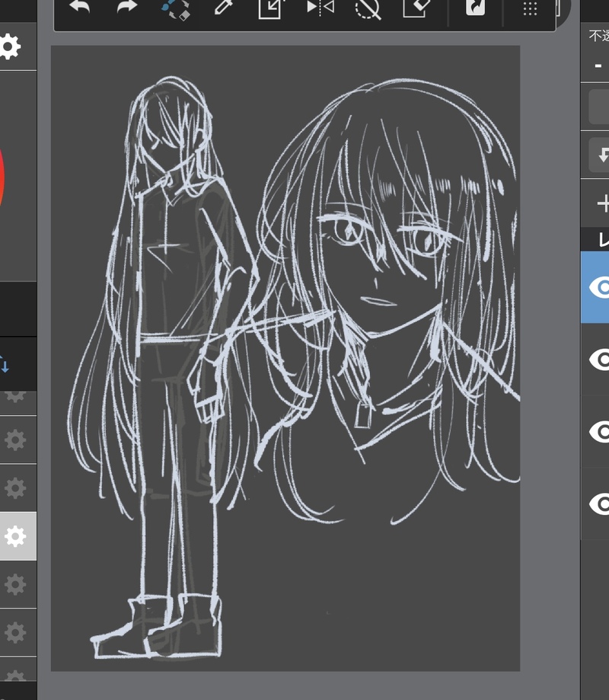Select the eyedropper tool
The height and width of the screenshot is (700, 609).
224,8
